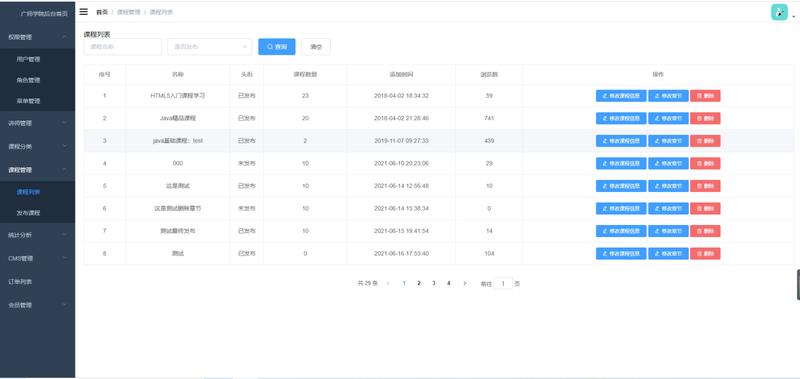
Task: Click 修改课程信息 for course 000
Action: 621,163
